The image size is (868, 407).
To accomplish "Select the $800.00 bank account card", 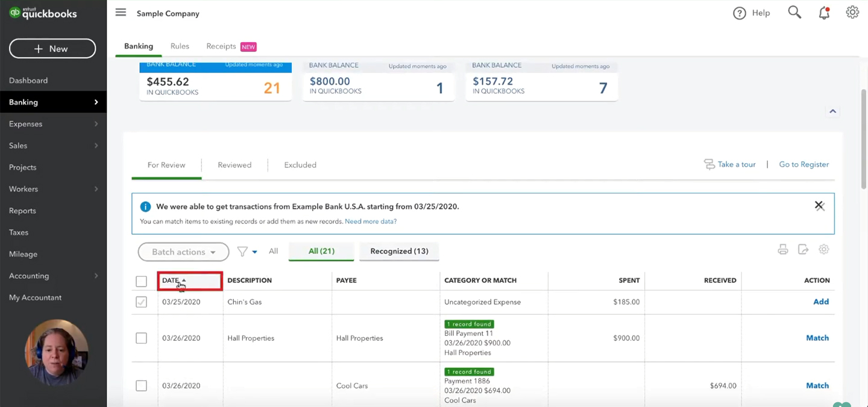I will coord(379,81).
